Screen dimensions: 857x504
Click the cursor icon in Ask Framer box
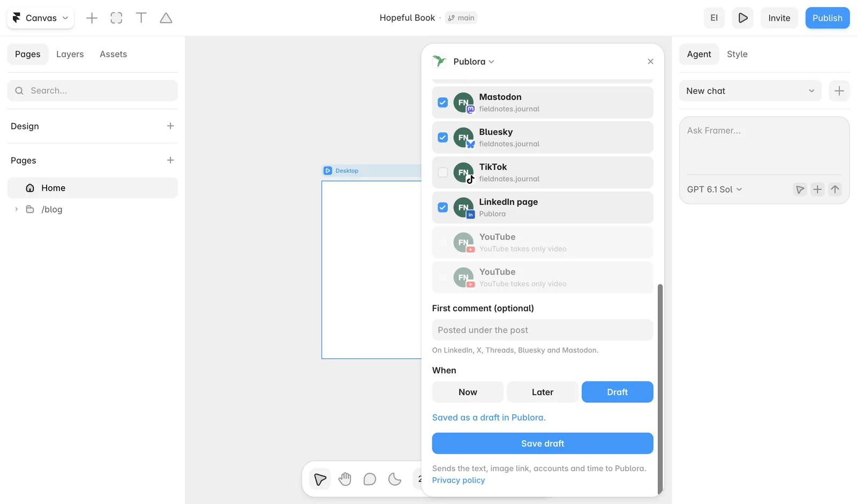tap(800, 190)
